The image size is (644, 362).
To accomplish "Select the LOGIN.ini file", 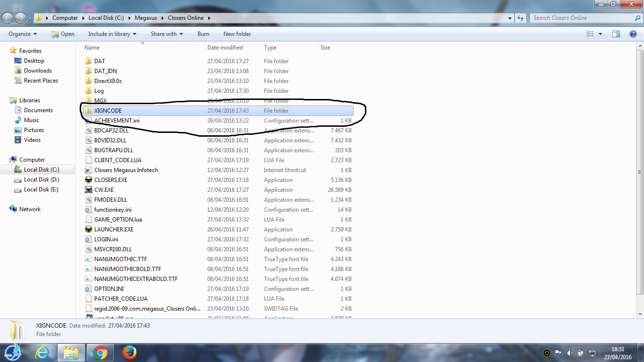I will coord(218,239).
